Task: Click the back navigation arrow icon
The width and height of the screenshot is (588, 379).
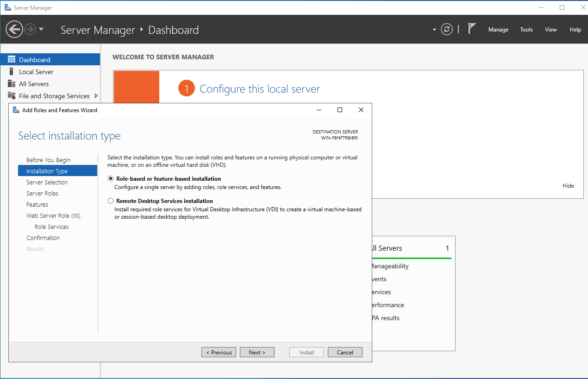Action: tap(14, 30)
